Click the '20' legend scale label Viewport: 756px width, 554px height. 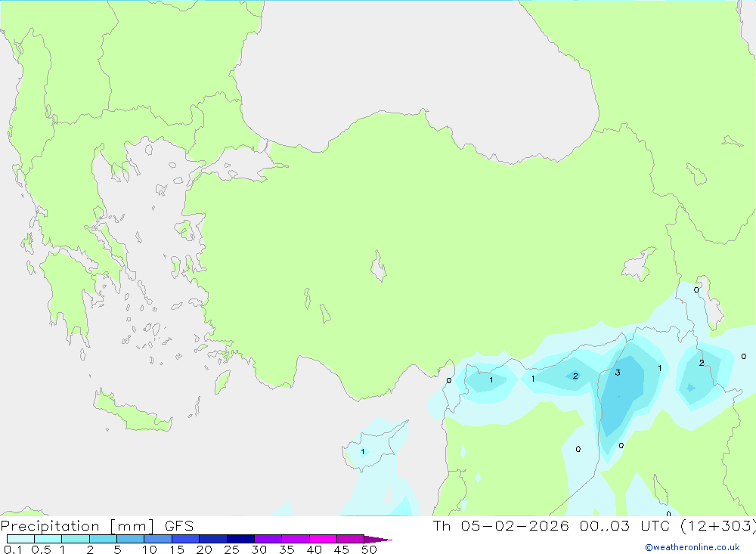coord(204,549)
